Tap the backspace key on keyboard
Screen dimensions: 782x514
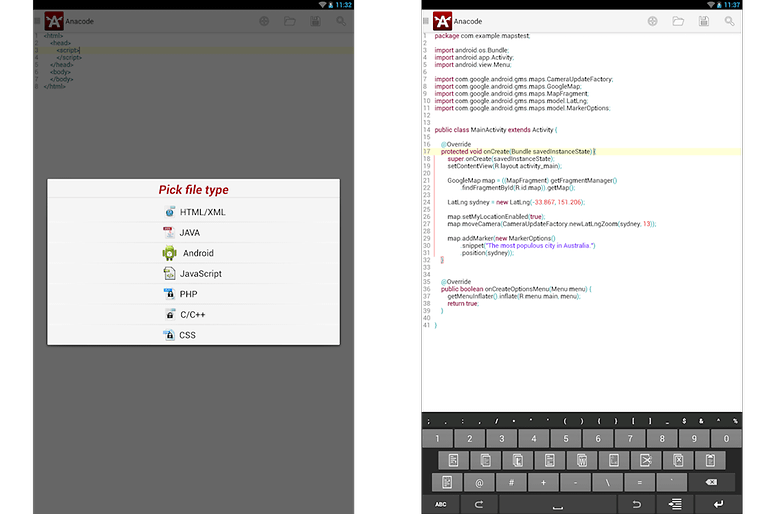coord(712,482)
